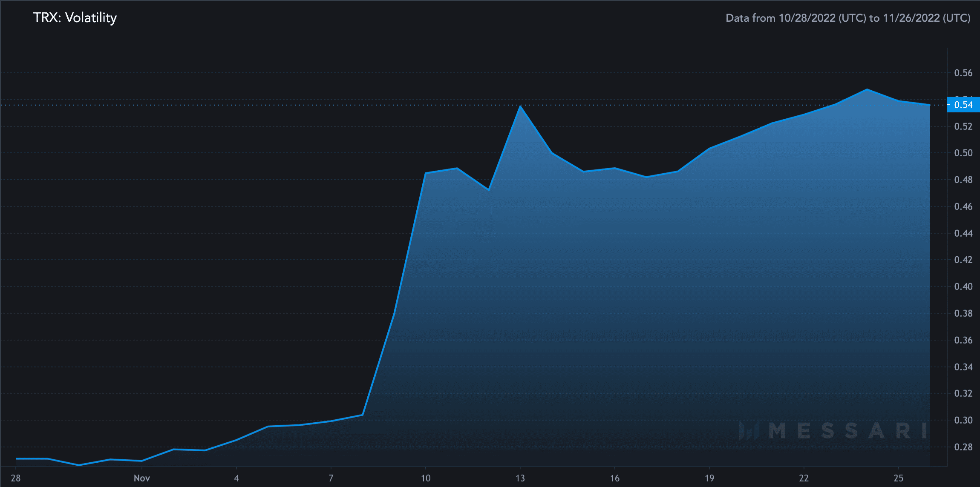980x487 pixels.
Task: Click the 0.28 y-axis label
Action: 963,447
